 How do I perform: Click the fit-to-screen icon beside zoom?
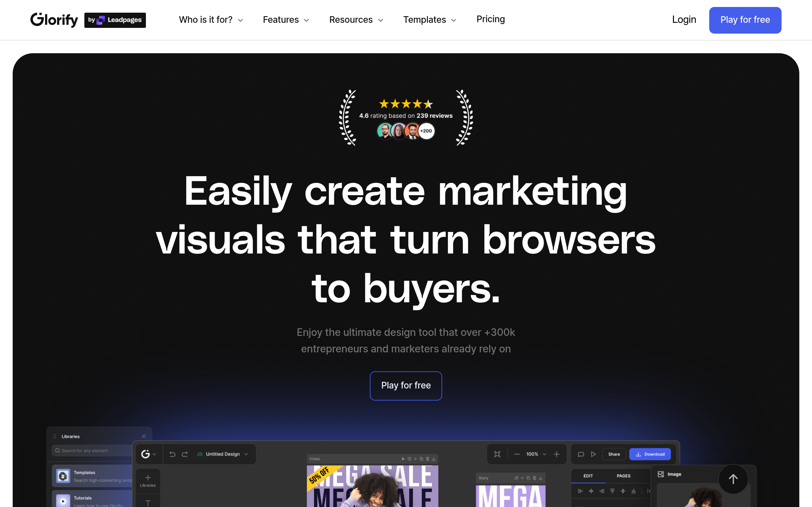tap(497, 454)
